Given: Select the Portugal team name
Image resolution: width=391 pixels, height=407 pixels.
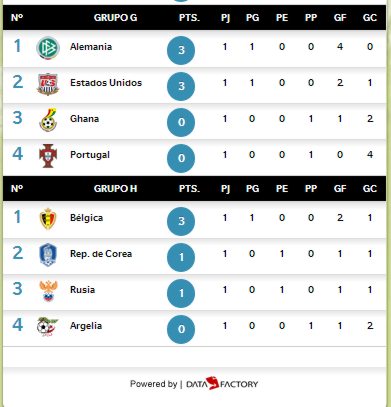Looking at the screenshot, I should 90,155.
